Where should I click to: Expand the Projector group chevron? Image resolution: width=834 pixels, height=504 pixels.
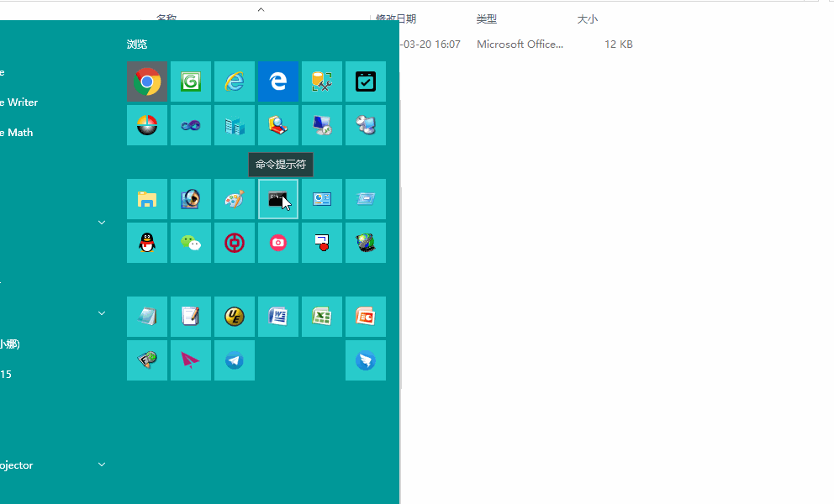[x=102, y=465]
